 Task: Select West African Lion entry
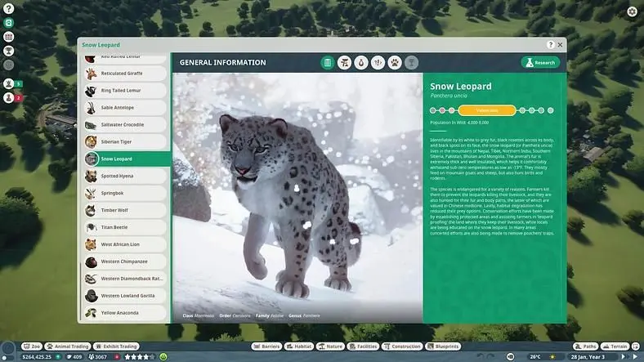125,244
